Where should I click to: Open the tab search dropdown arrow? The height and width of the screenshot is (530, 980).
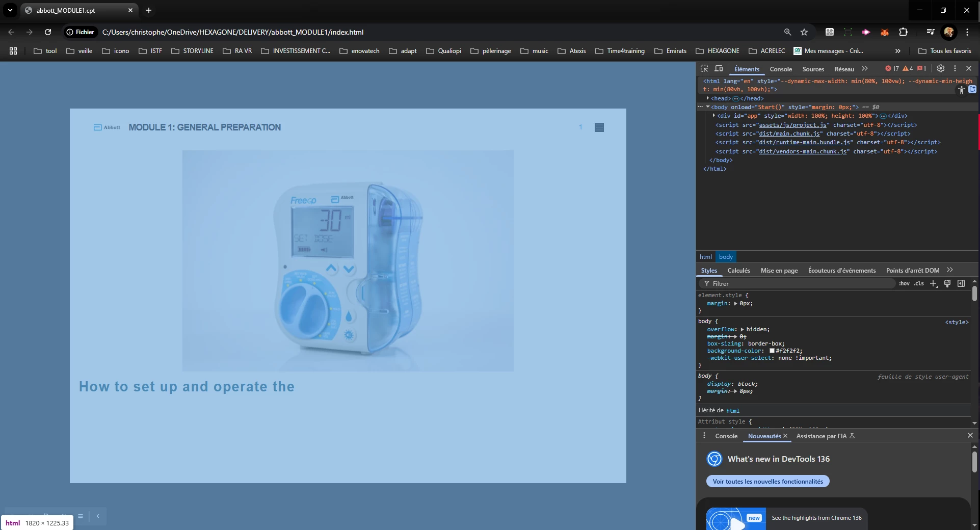point(10,10)
